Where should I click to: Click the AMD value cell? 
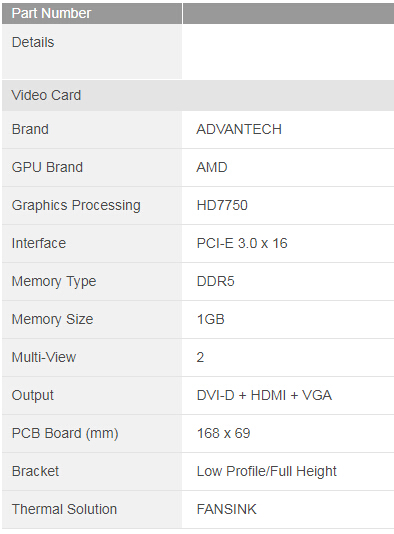click(x=288, y=167)
